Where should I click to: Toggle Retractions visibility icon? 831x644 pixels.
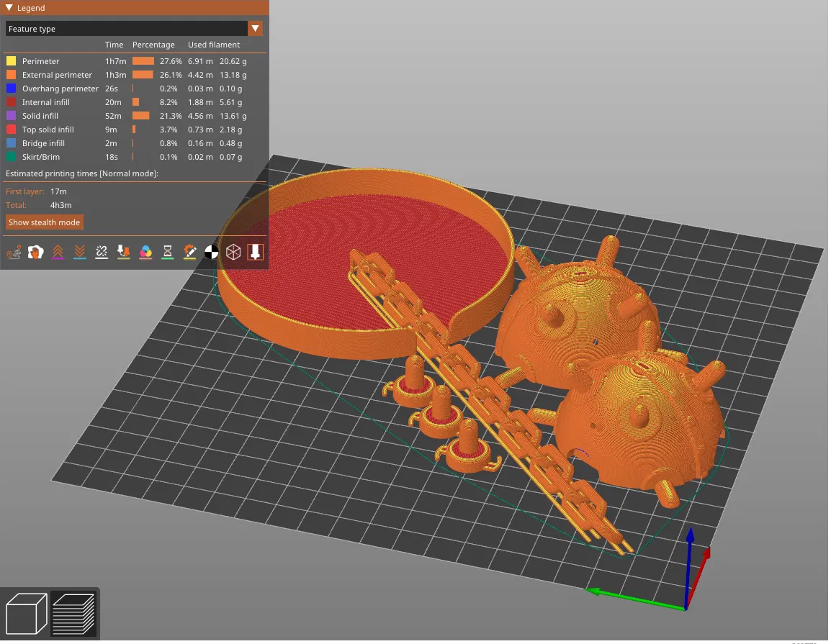tap(58, 252)
